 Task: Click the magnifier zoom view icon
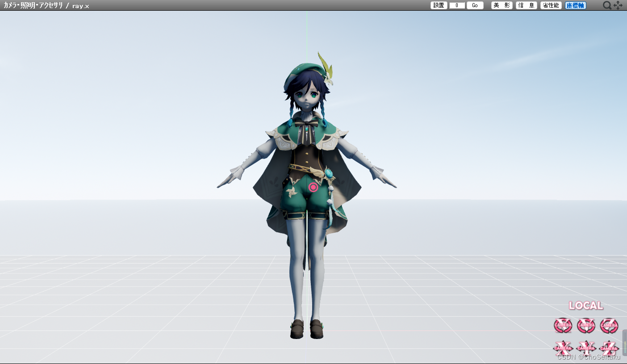click(607, 5)
